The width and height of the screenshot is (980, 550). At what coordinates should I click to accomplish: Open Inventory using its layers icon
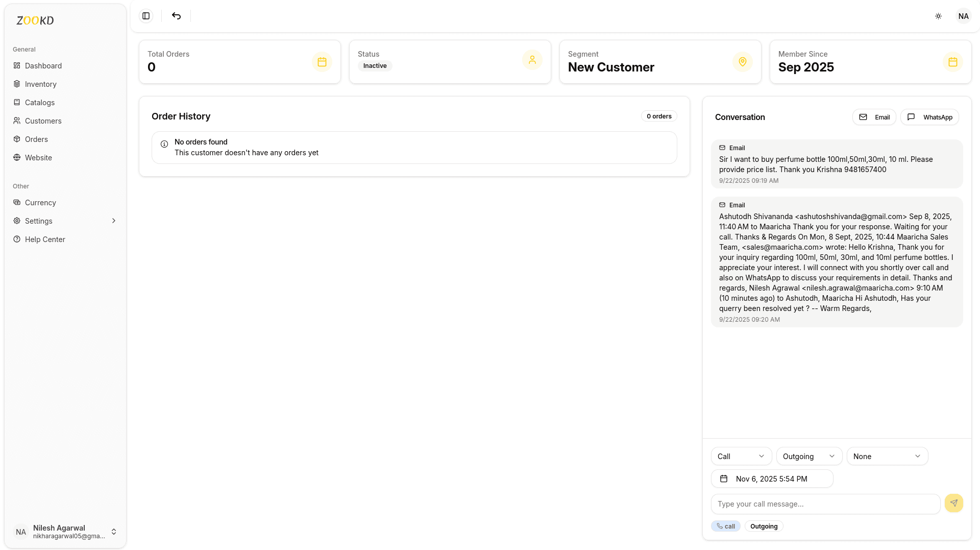(16, 84)
